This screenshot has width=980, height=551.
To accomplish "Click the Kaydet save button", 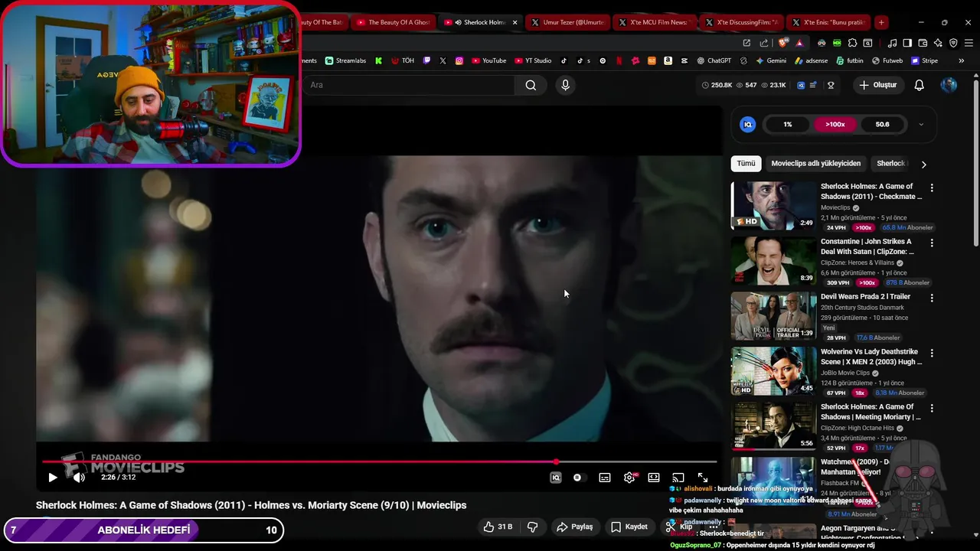I will 629,527.
